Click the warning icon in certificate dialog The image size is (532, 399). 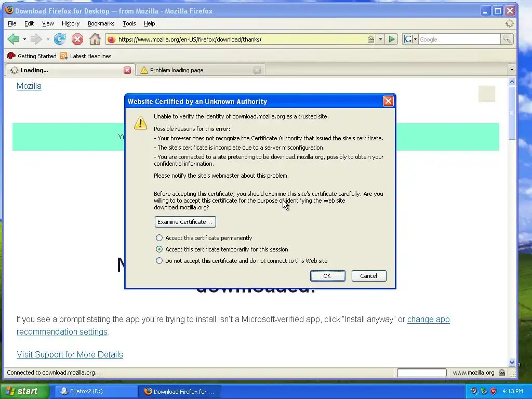tap(140, 123)
